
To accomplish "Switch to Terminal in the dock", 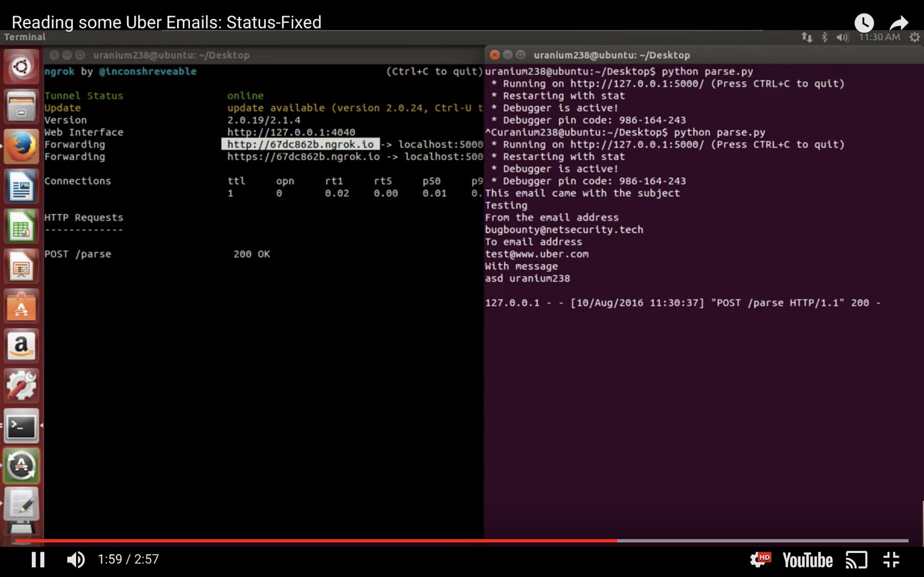I will click(21, 425).
